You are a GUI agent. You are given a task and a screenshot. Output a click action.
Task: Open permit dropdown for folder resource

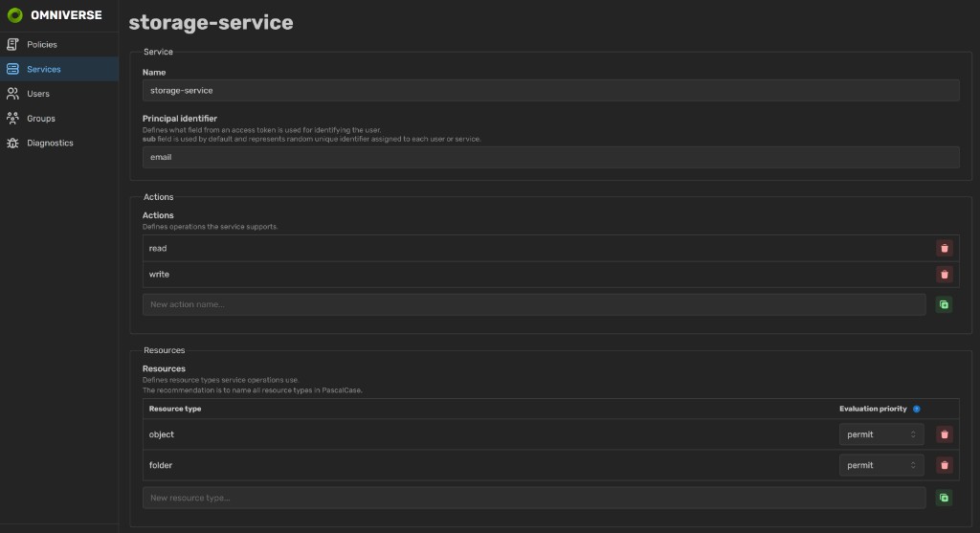pyautogui.click(x=881, y=465)
